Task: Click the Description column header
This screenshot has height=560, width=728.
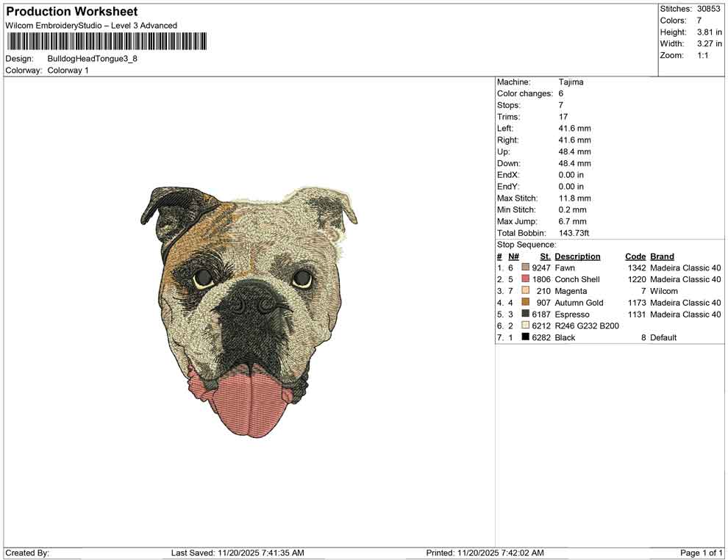Action: [577, 256]
